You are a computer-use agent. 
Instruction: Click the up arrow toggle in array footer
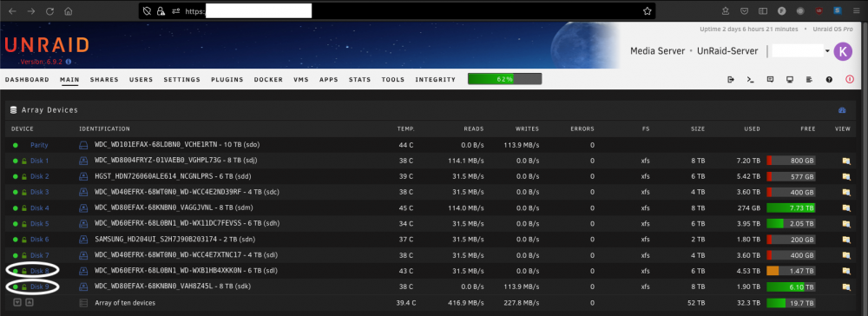click(30, 303)
